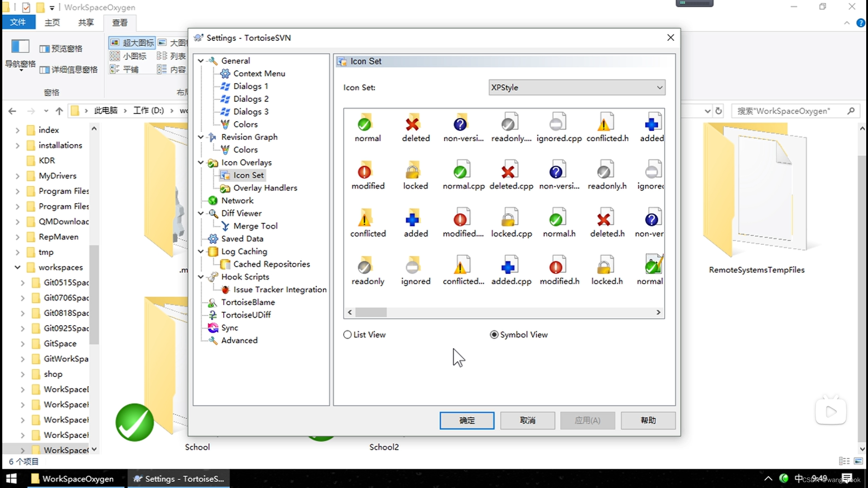Open TortoiseUDiff settings page
The height and width of the screenshot is (488, 868).
pyautogui.click(x=245, y=314)
